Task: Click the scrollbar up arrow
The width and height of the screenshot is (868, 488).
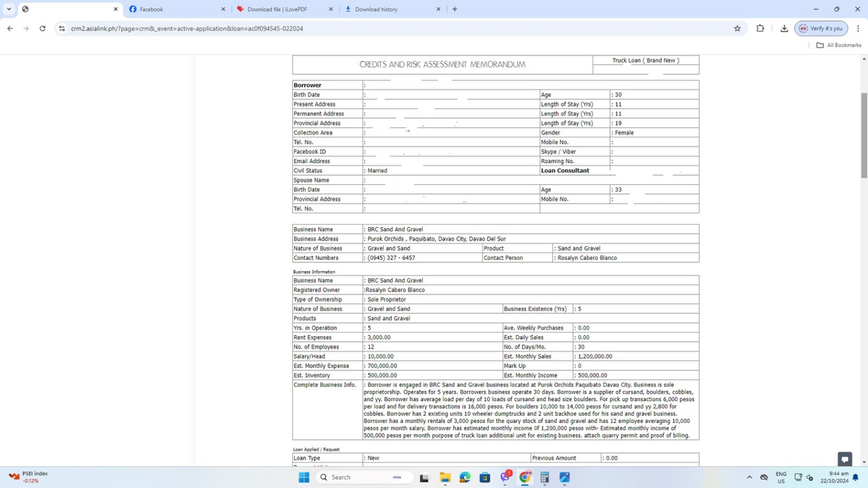Action: coord(864,59)
